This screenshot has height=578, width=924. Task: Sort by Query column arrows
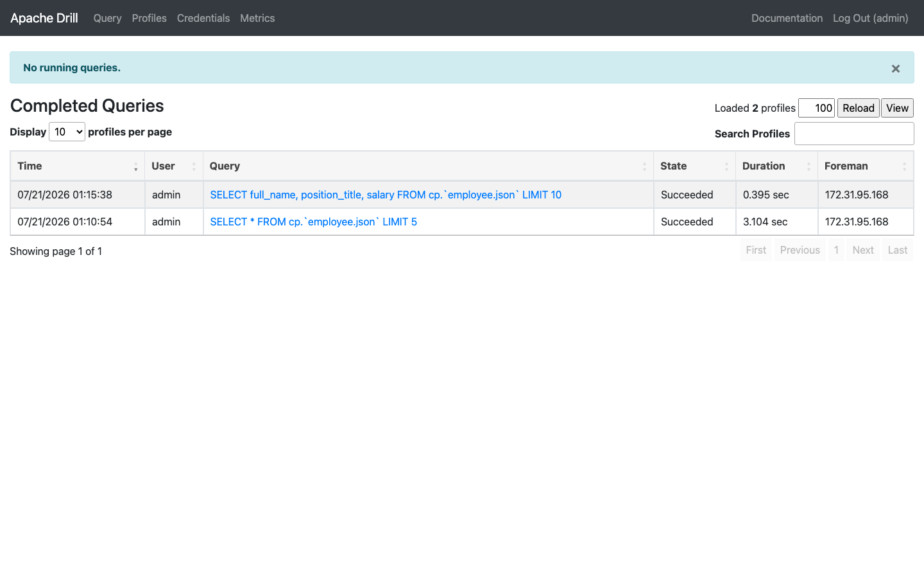(645, 166)
